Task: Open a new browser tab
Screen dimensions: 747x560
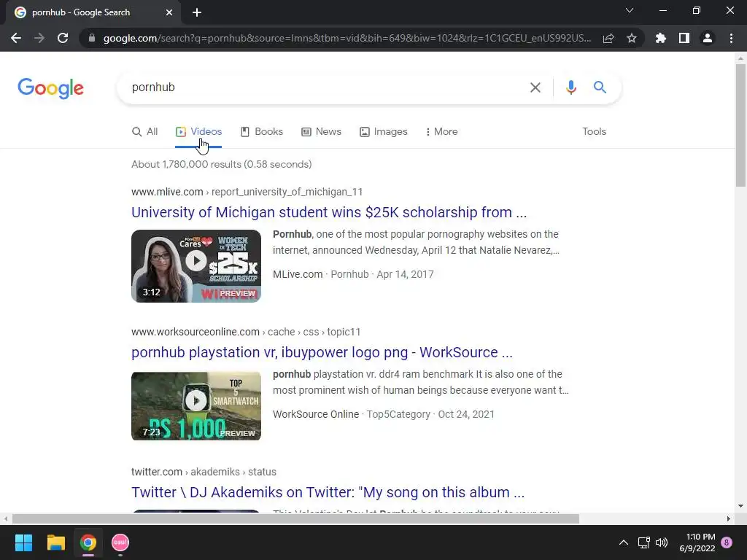Action: [x=197, y=12]
